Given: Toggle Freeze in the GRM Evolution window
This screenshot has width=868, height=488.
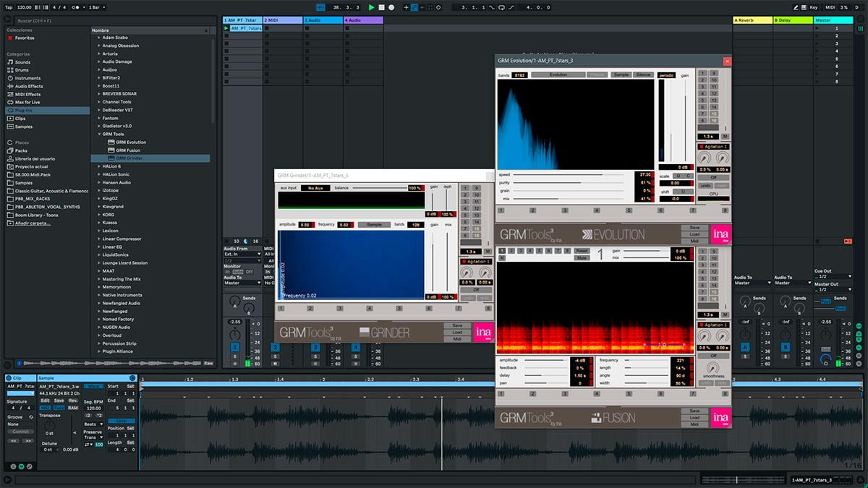Looking at the screenshot, I should (x=597, y=74).
